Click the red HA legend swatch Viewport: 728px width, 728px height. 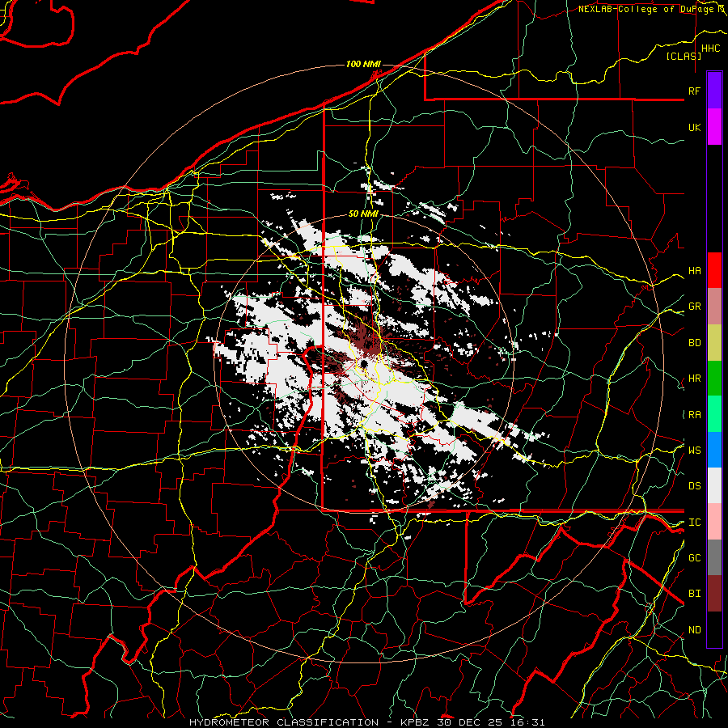tap(714, 270)
